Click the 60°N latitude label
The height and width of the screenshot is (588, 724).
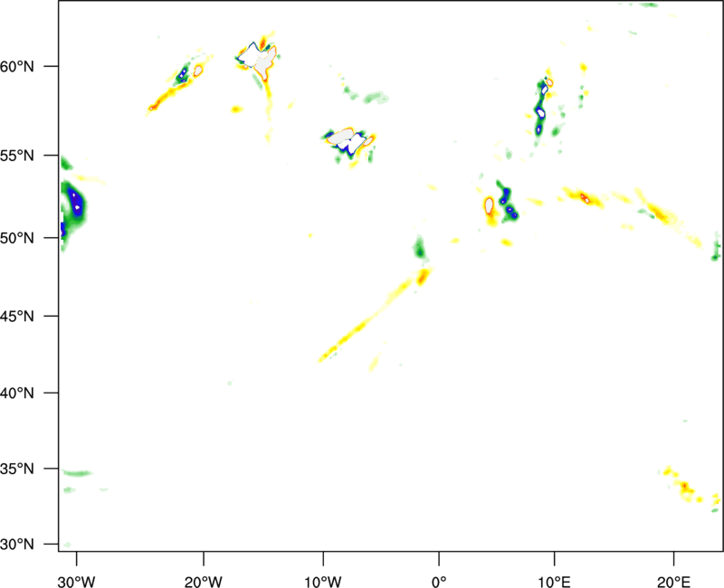pos(17,67)
